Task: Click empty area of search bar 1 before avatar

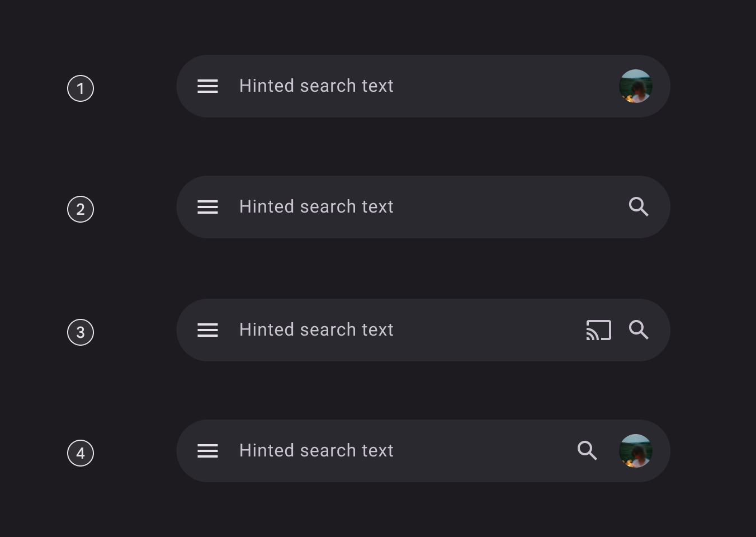Action: pyautogui.click(x=503, y=86)
